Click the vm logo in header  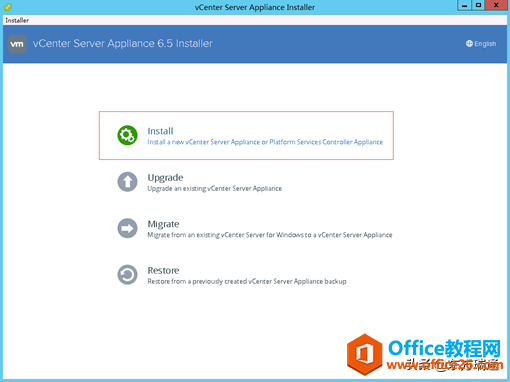coord(17,44)
